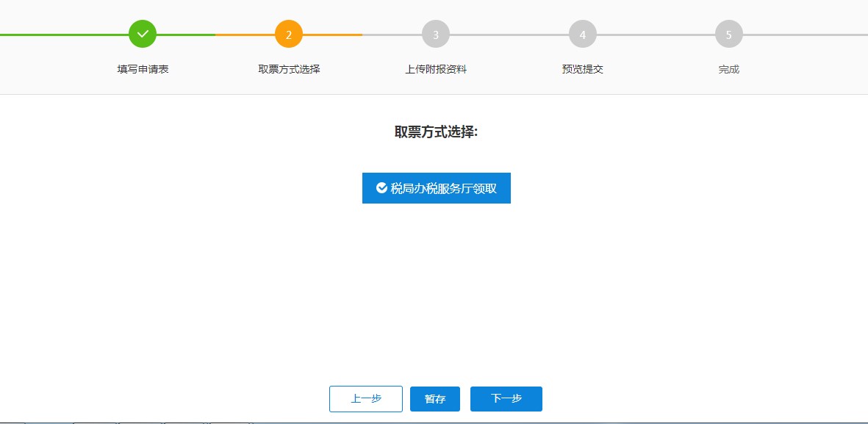Click the green completed segment of the progress line
868x424 pixels.
[73, 34]
